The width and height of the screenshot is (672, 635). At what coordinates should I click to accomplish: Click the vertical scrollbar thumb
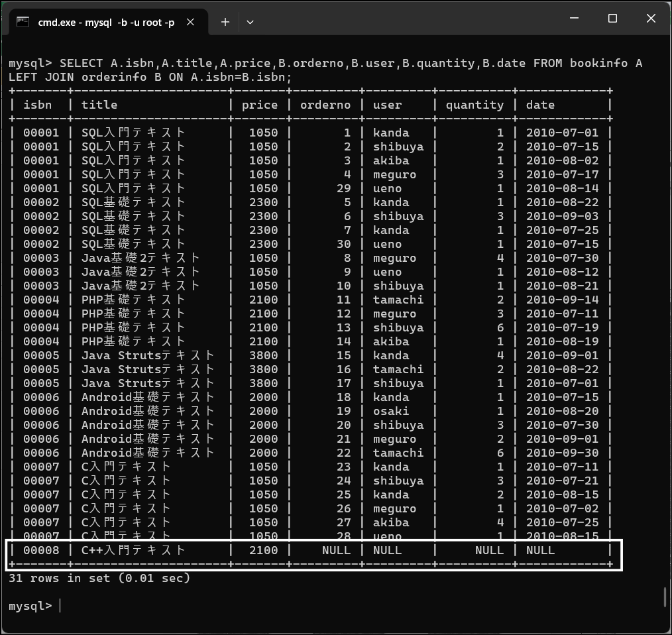pos(665,597)
